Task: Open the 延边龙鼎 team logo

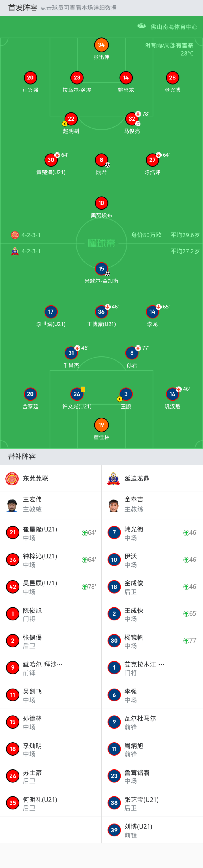Action: point(114,478)
